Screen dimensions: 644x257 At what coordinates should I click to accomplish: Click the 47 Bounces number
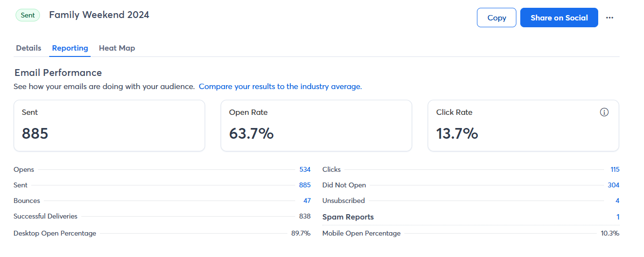(307, 201)
